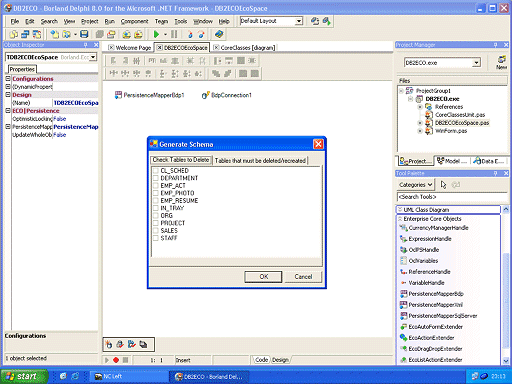Select CoreClassesUnit.pas in Project Manager
Screen dimensions: 512x384
pos(460,115)
